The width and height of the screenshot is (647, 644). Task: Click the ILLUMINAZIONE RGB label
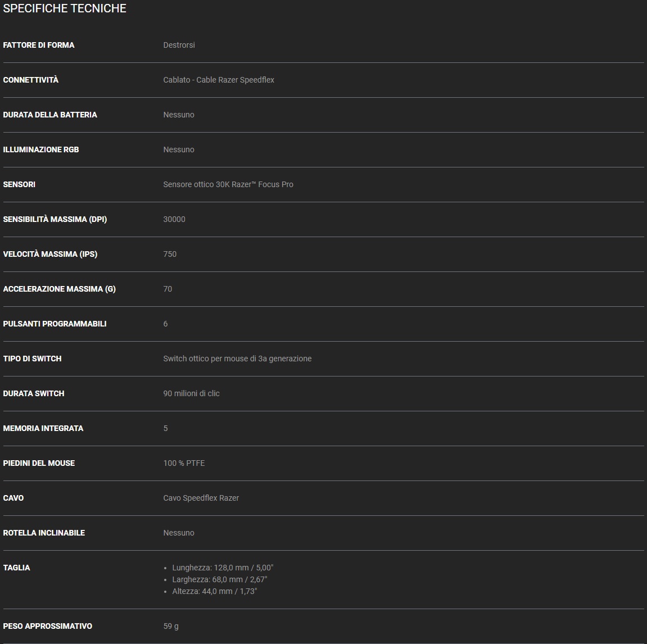click(x=41, y=149)
